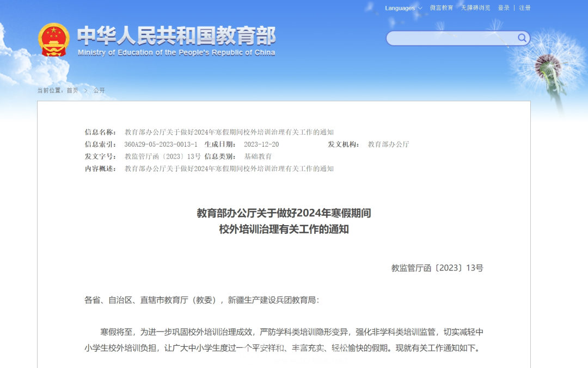The height and width of the screenshot is (368, 588).
Task: Click the category value 基础教育
Action: pyautogui.click(x=258, y=156)
